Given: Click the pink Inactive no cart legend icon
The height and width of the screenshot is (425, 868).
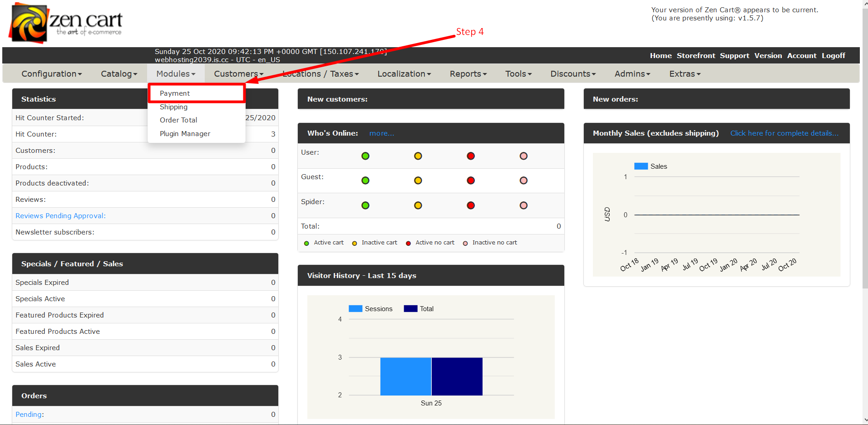Looking at the screenshot, I should [x=465, y=244].
